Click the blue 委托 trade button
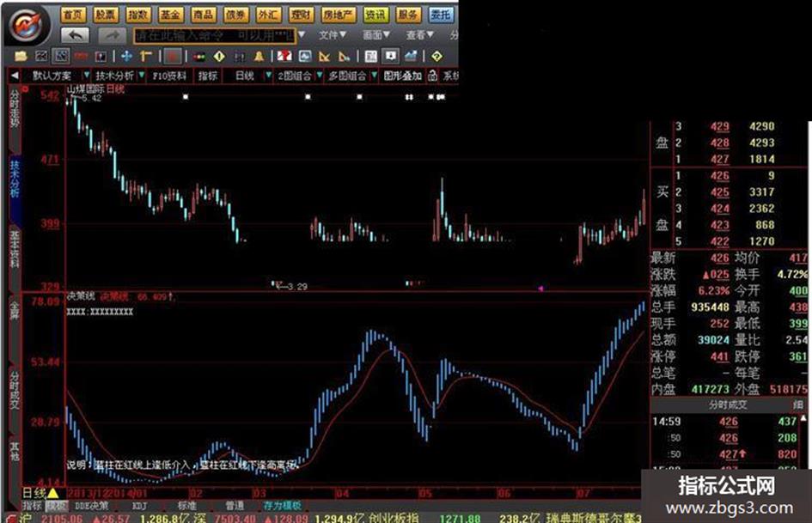This screenshot has height=523, width=812. [x=441, y=15]
